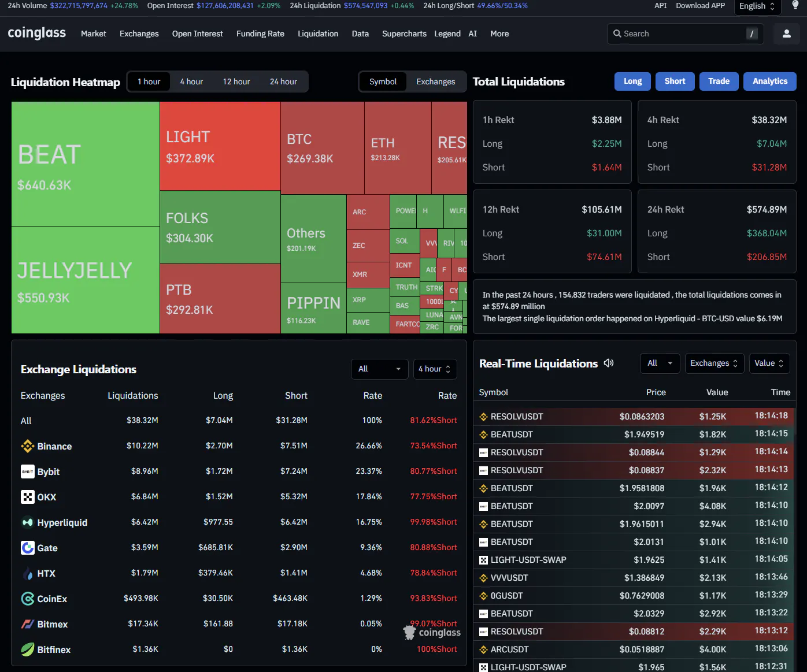Image resolution: width=807 pixels, height=672 pixels.
Task: Open the Download APP link
Action: [700, 6]
